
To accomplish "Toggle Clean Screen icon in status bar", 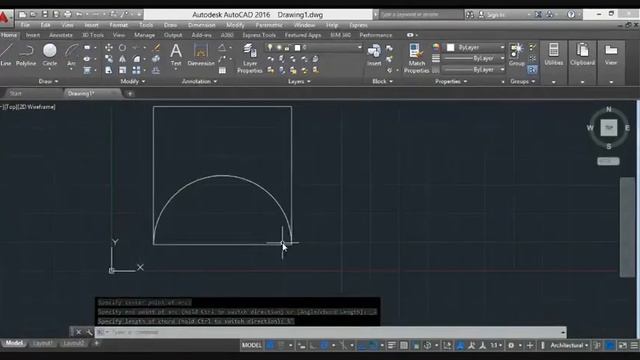I will 622,345.
